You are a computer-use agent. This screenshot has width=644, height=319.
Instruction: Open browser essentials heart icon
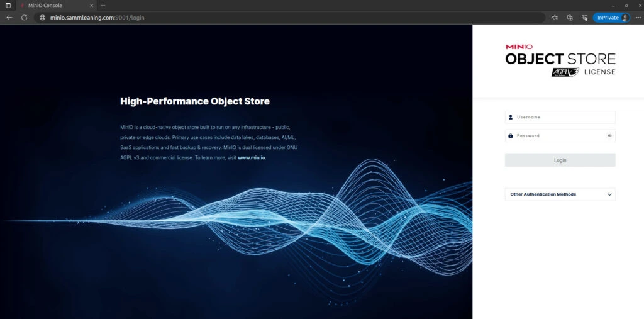pos(584,18)
